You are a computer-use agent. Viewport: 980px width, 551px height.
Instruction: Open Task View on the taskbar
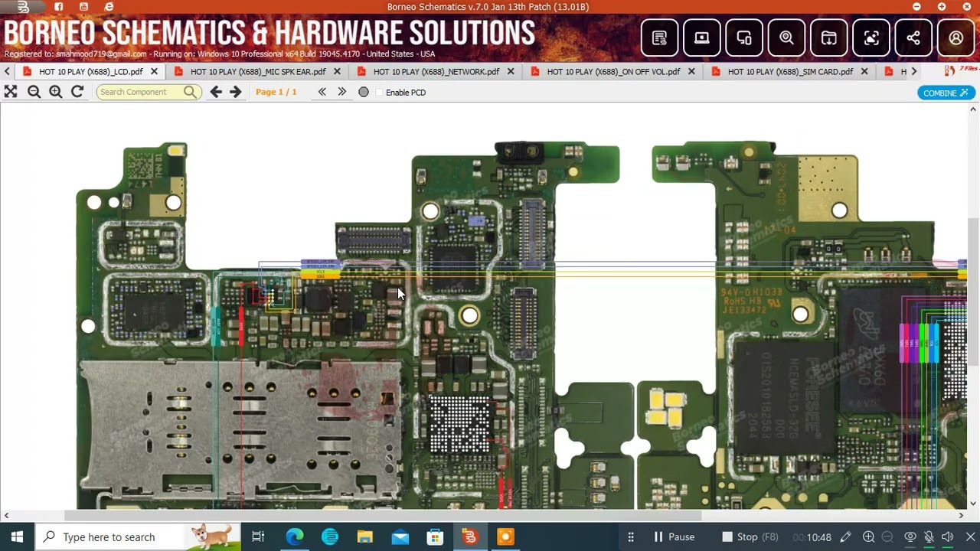click(258, 537)
